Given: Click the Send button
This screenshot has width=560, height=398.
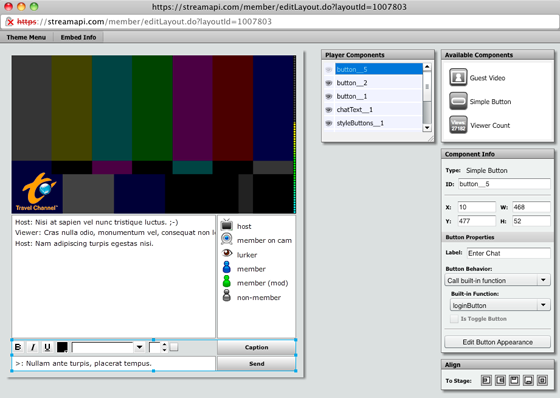Looking at the screenshot, I should (256, 364).
